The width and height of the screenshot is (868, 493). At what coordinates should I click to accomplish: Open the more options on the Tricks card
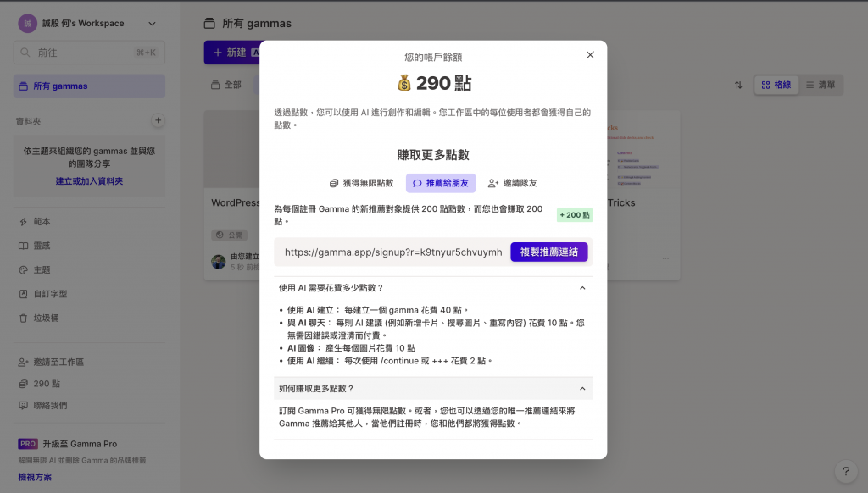[665, 258]
